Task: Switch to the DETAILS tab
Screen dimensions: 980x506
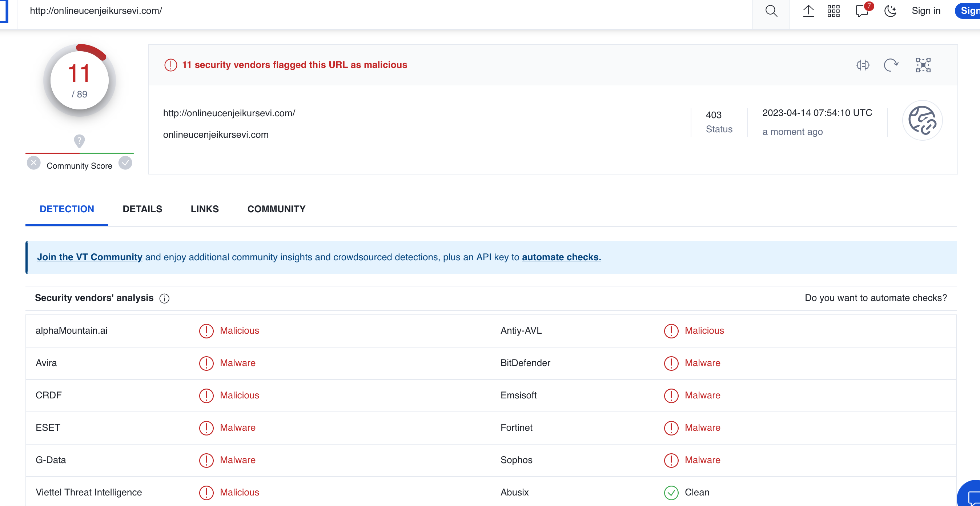Action: 142,209
